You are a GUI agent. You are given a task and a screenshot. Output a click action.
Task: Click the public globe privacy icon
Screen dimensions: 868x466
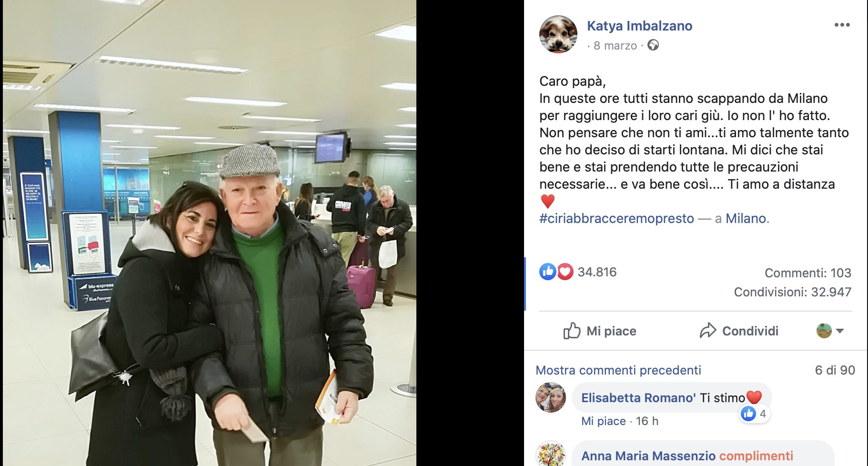click(x=653, y=45)
